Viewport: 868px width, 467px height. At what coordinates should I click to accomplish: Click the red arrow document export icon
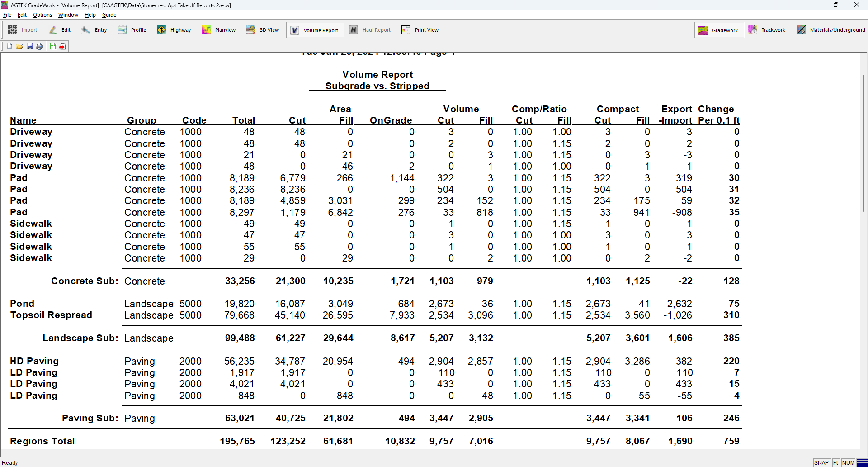[x=63, y=47]
